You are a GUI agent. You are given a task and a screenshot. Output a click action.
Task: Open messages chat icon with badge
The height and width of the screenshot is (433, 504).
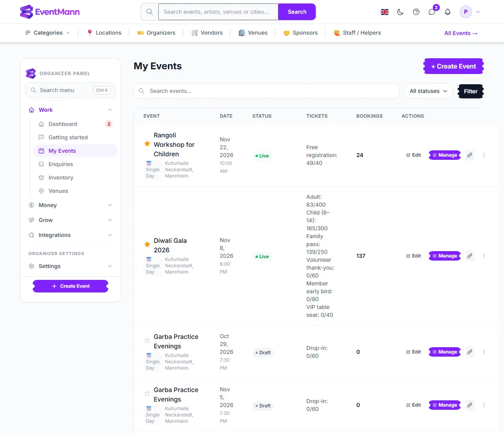(432, 12)
